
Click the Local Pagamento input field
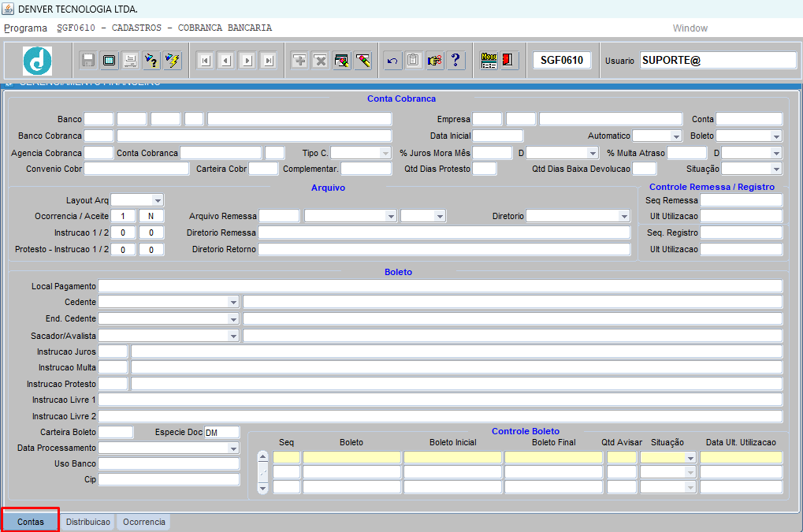tap(440, 286)
